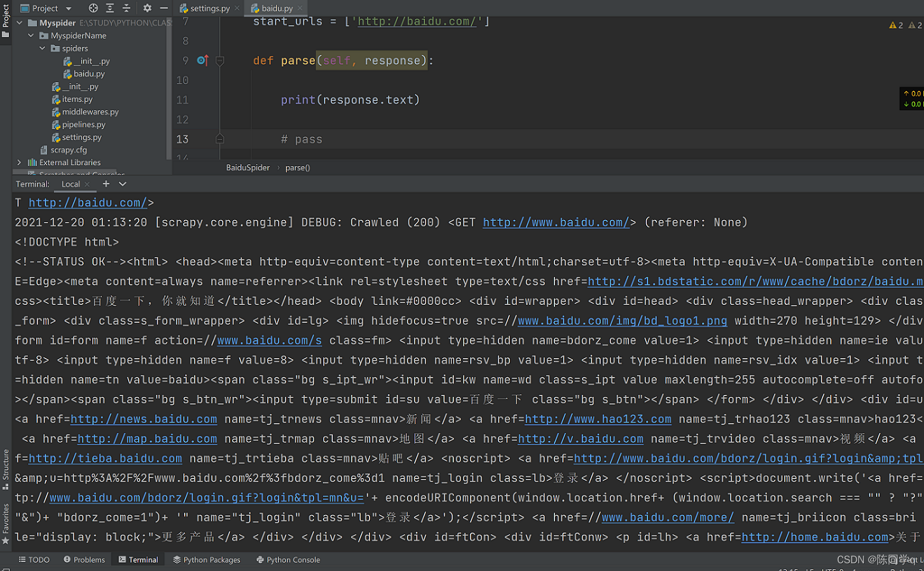Open www.baidu.com/img/bd_logo1.png link in terminal

point(623,321)
